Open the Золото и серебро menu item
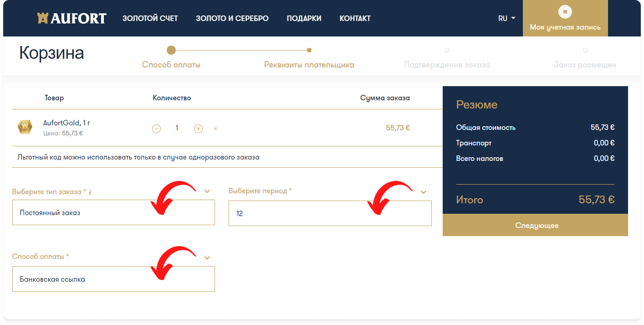This screenshot has width=644, height=325. pos(232,19)
